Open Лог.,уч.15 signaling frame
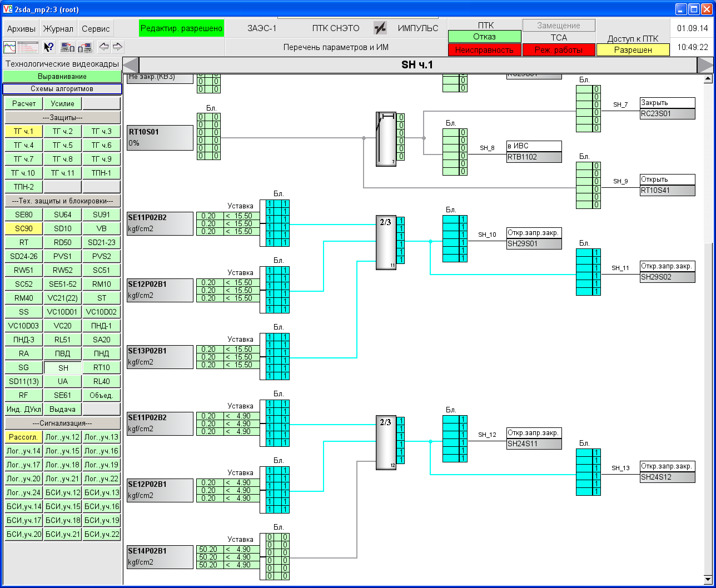 point(63,451)
